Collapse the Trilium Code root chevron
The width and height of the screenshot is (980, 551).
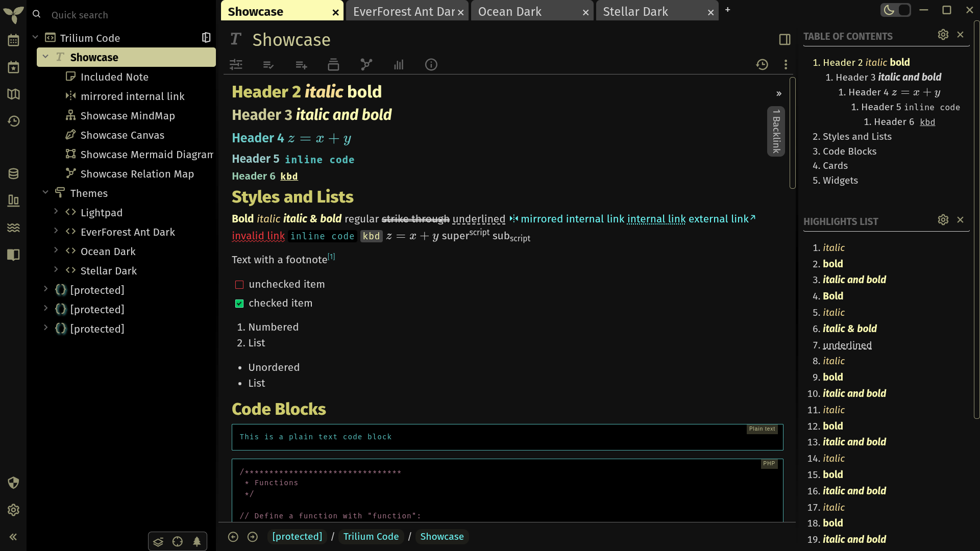35,37
